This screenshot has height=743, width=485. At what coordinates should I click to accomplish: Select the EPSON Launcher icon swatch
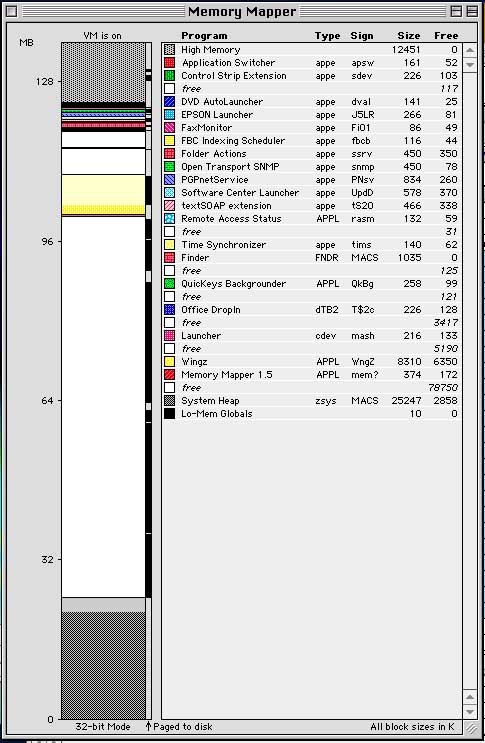pyautogui.click(x=169, y=114)
